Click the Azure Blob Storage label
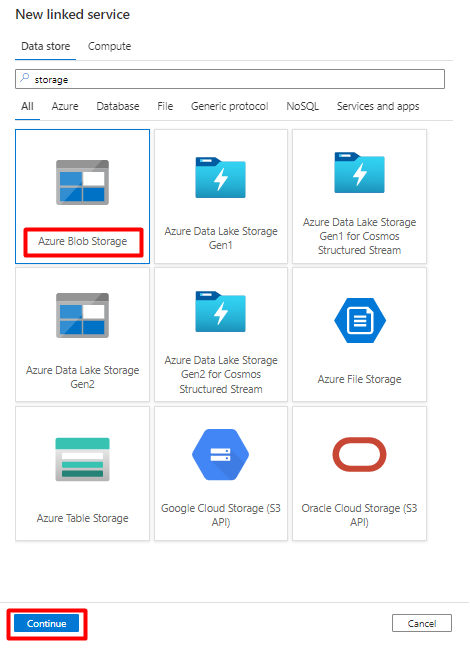This screenshot has width=470, height=666. pyautogui.click(x=82, y=241)
